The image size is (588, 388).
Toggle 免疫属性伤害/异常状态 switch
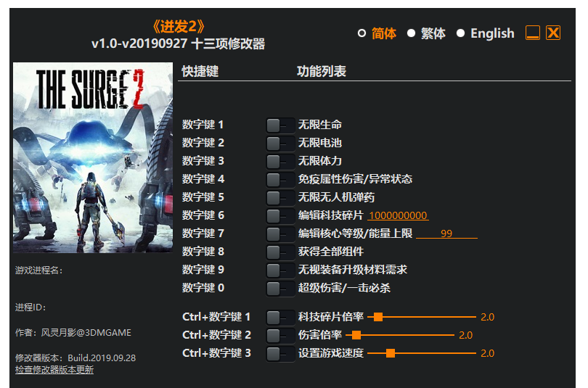[x=280, y=179]
